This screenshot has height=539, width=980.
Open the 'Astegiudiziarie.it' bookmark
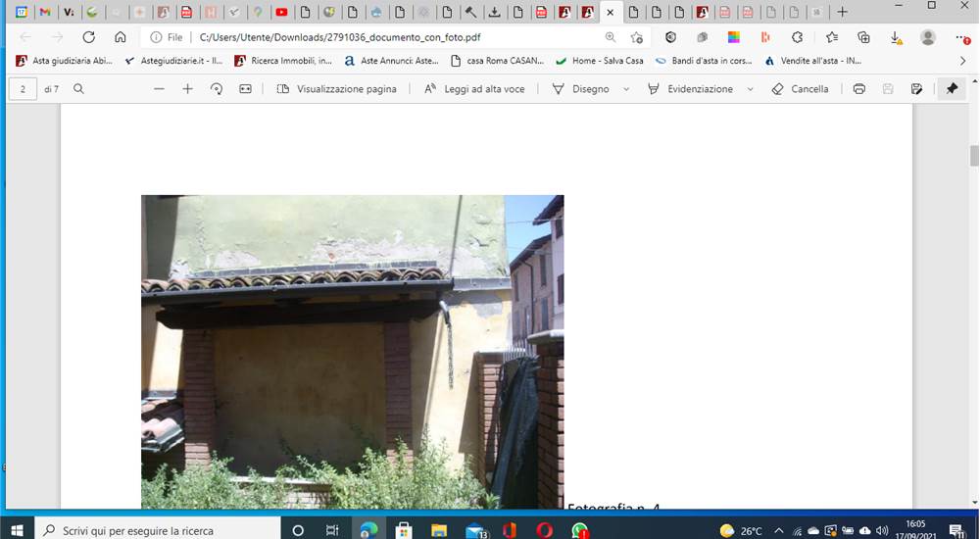pyautogui.click(x=173, y=61)
